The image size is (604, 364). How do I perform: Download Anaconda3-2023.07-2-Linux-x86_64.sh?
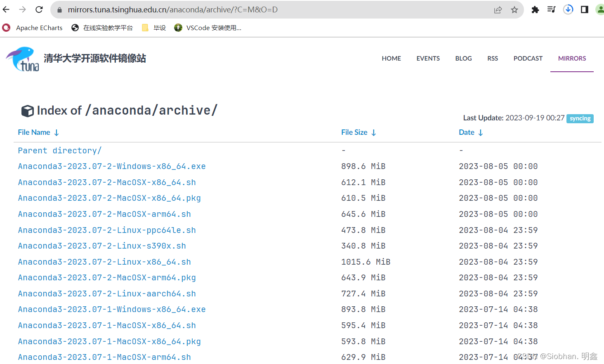tap(104, 262)
